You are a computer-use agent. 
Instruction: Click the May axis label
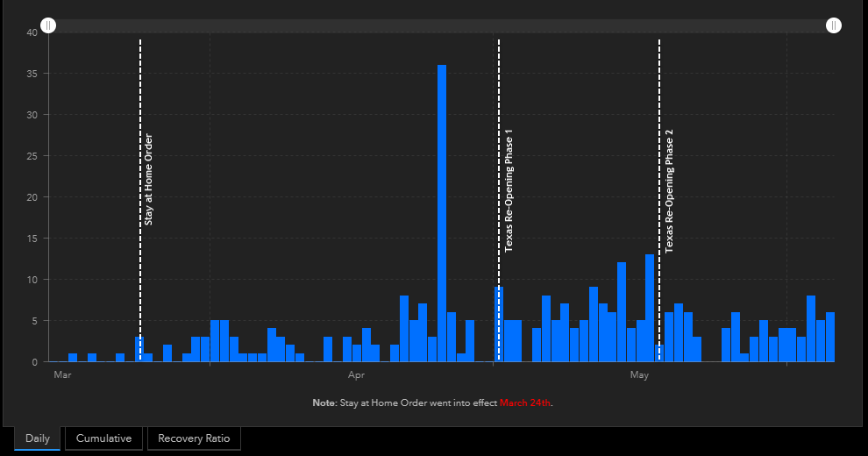click(639, 375)
